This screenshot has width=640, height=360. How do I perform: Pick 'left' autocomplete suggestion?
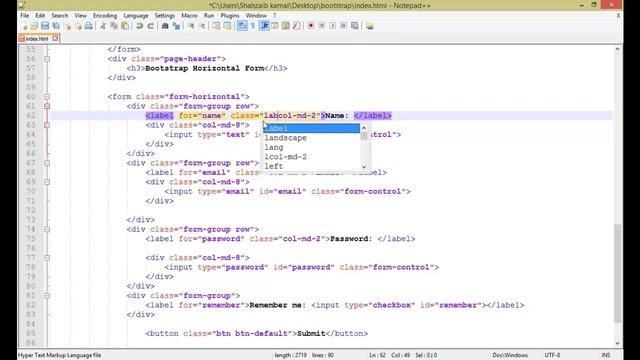311,166
